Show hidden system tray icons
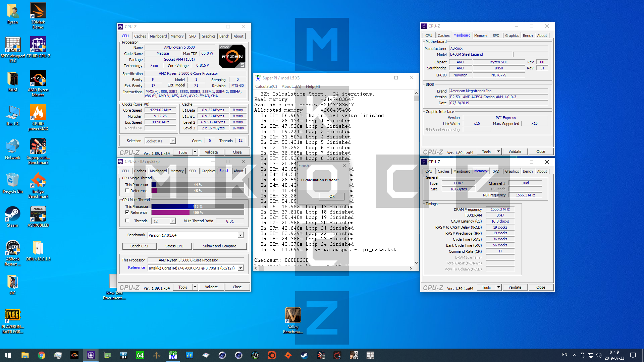This screenshot has width=644, height=362. [x=574, y=355]
